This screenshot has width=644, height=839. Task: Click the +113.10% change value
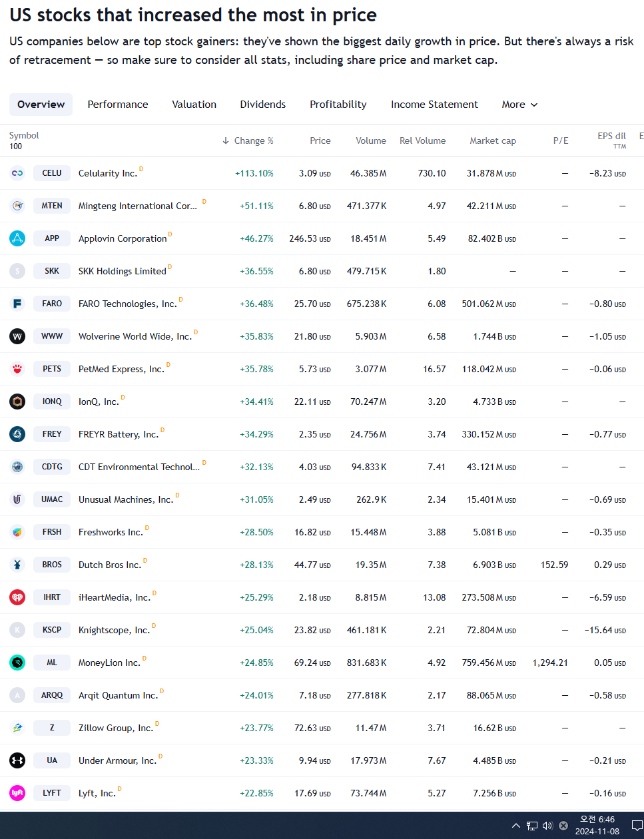pos(254,173)
